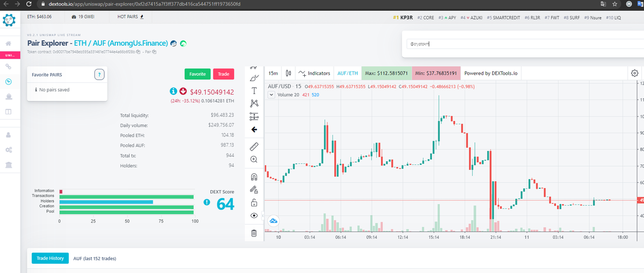The width and height of the screenshot is (644, 273).
Task: Open HOT PAIRS
Action: pyautogui.click(x=130, y=17)
